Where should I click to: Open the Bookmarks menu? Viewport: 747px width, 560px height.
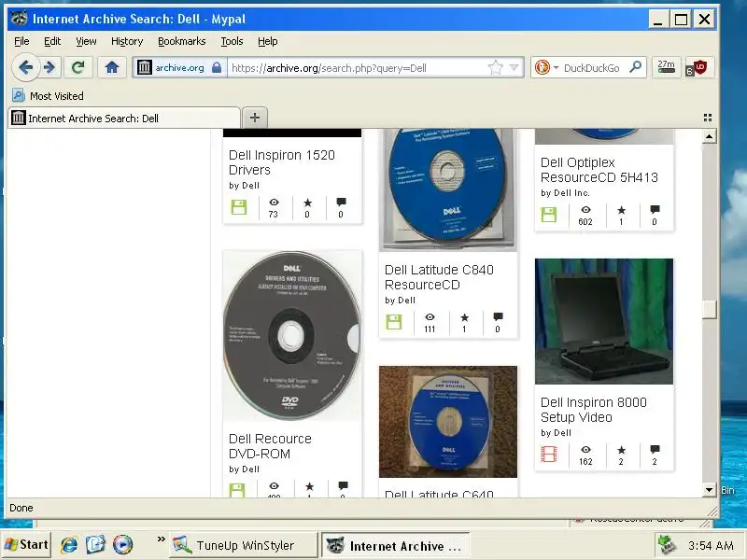pos(181,41)
